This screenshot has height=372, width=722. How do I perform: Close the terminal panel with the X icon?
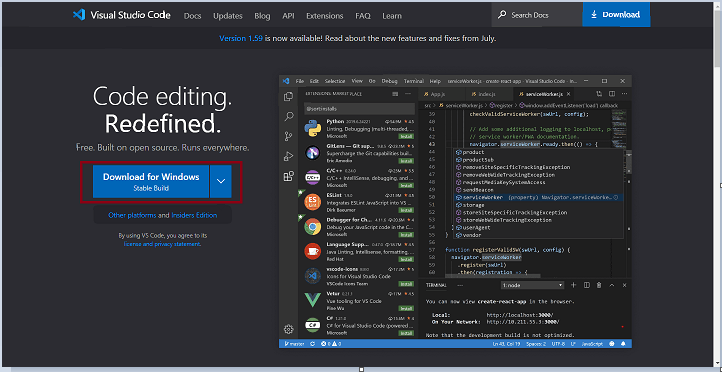[x=624, y=285]
